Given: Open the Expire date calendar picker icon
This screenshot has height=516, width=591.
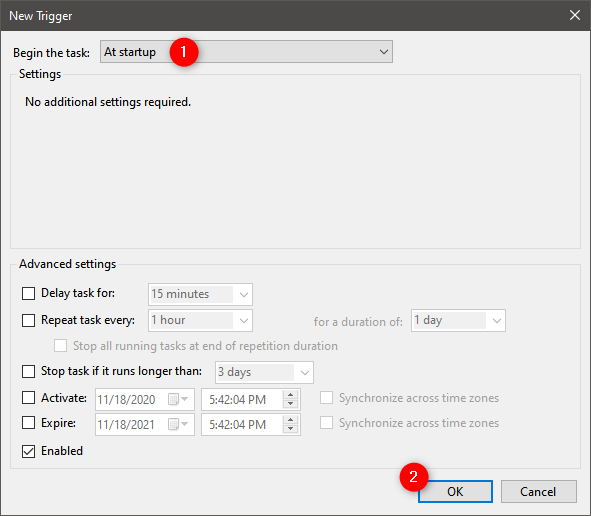Looking at the screenshot, I should point(178,424).
